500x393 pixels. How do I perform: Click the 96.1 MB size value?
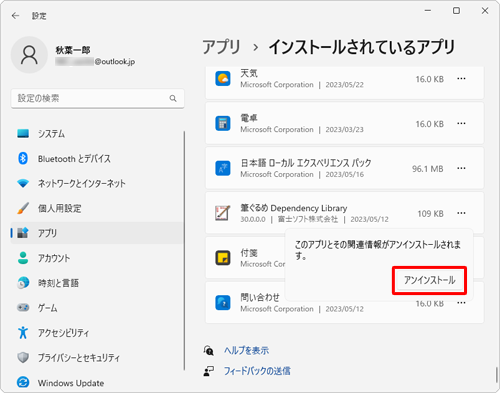[x=428, y=169]
